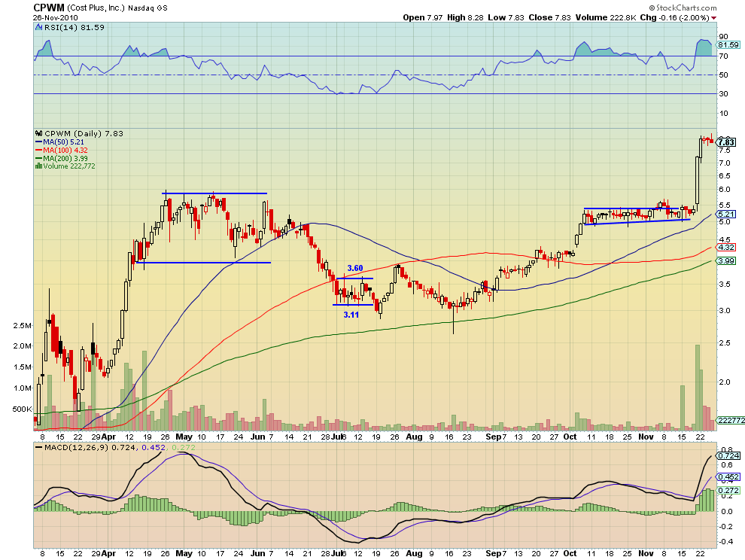This screenshot has height=560, width=745.
Task: Click the 3.99 MA(200) tag on the right axis
Action: 726,260
